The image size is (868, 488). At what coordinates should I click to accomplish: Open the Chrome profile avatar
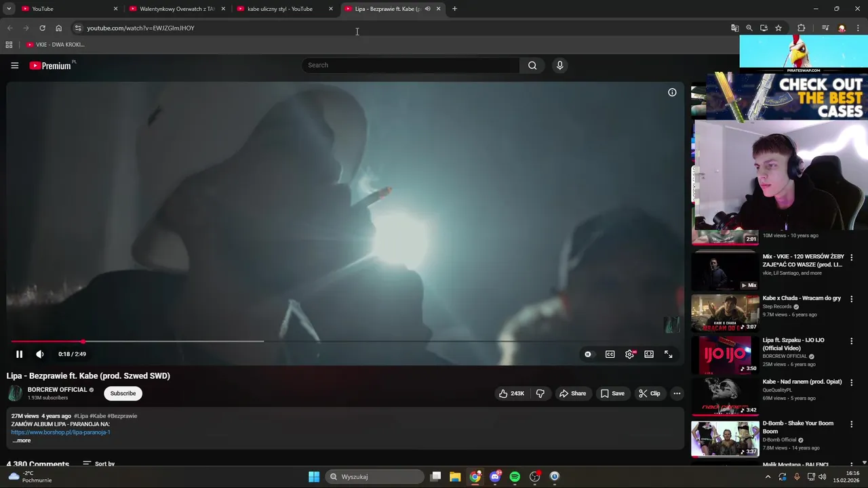[842, 28]
